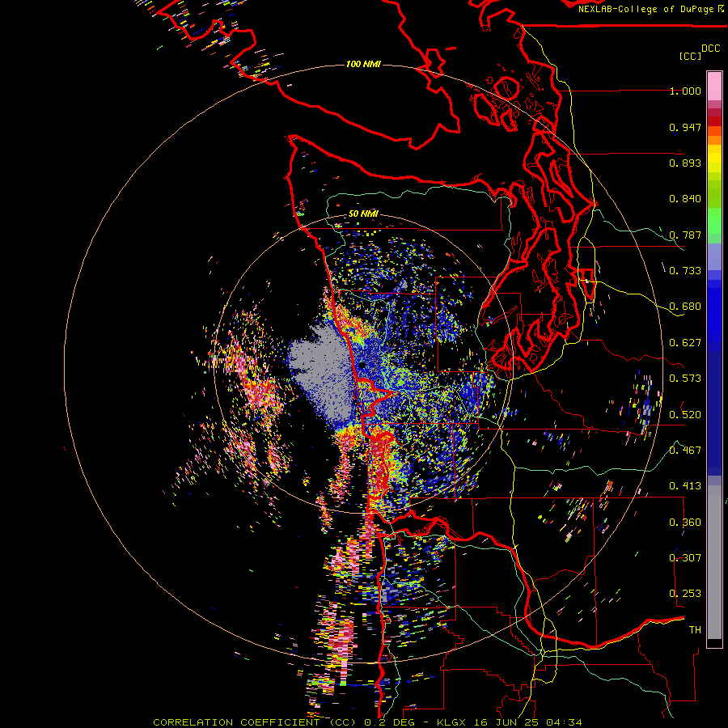Viewport: 728px width, 728px height.
Task: Click the 0.253 legend value
Action: click(685, 594)
